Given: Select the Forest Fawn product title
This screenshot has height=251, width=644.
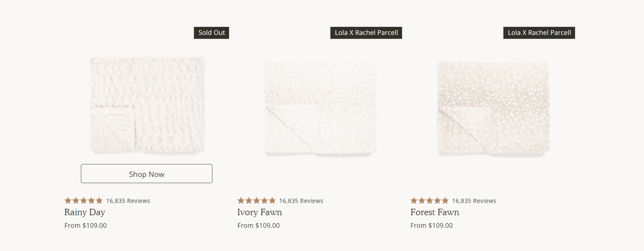Looking at the screenshot, I should [x=435, y=212].
